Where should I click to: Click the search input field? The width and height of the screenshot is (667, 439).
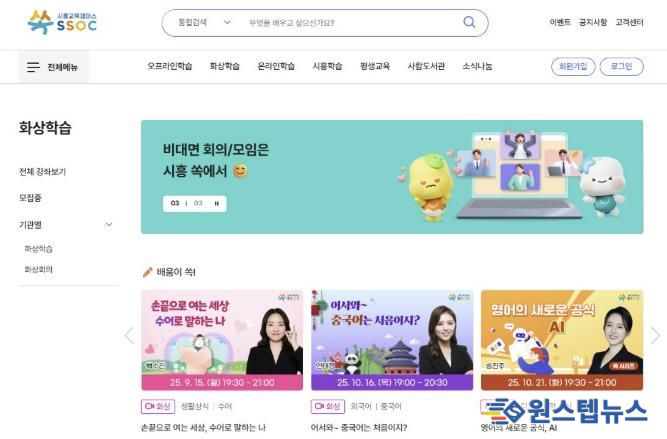pos(351,23)
